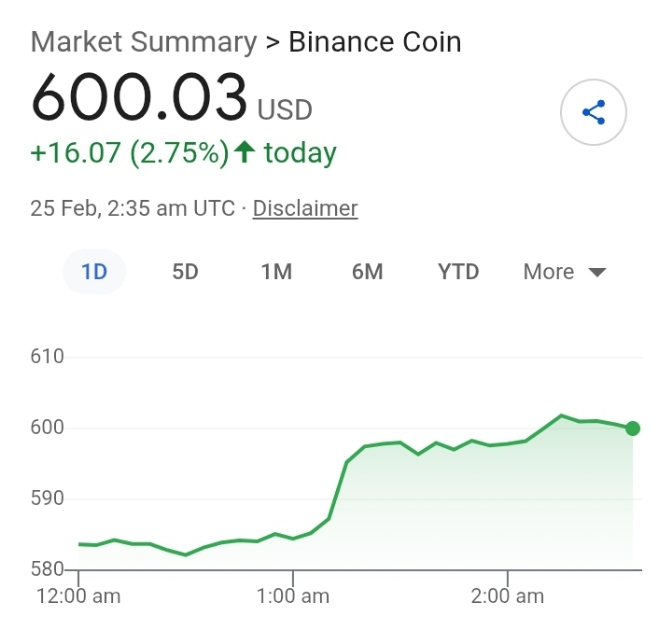This screenshot has width=672, height=624.
Task: Select the 1D time range tab
Action: pyautogui.click(x=94, y=272)
